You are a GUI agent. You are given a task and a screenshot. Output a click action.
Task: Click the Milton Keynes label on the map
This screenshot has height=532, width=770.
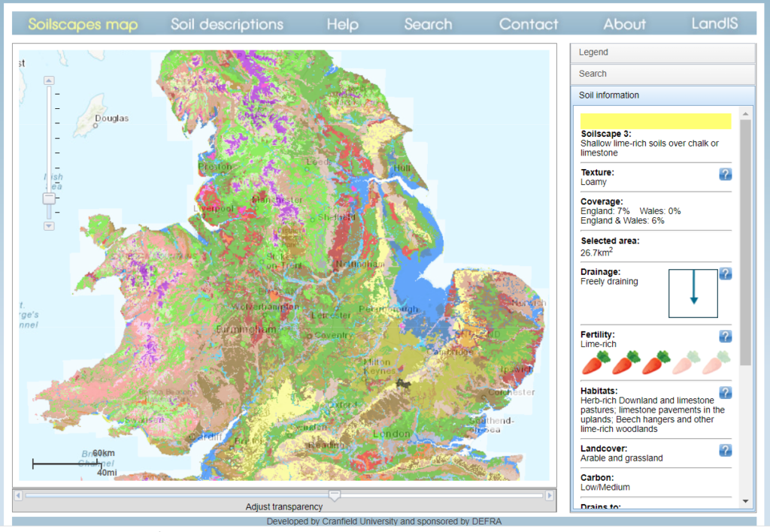click(x=379, y=366)
